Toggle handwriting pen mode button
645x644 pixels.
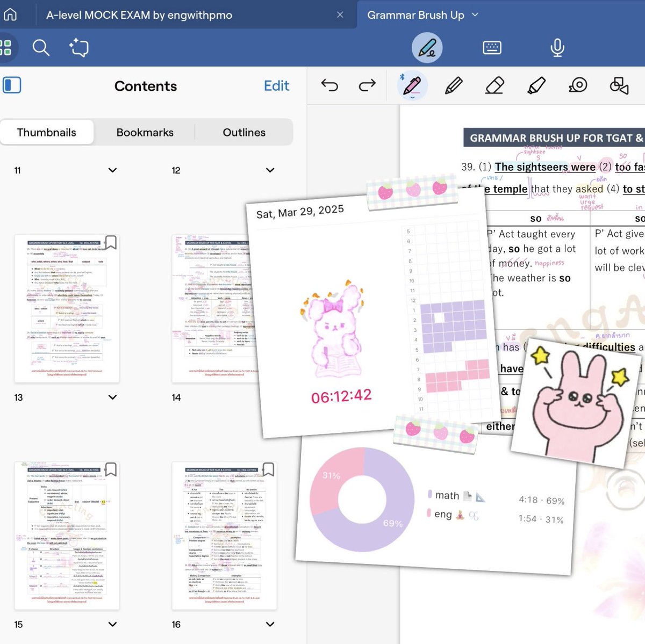pyautogui.click(x=427, y=48)
